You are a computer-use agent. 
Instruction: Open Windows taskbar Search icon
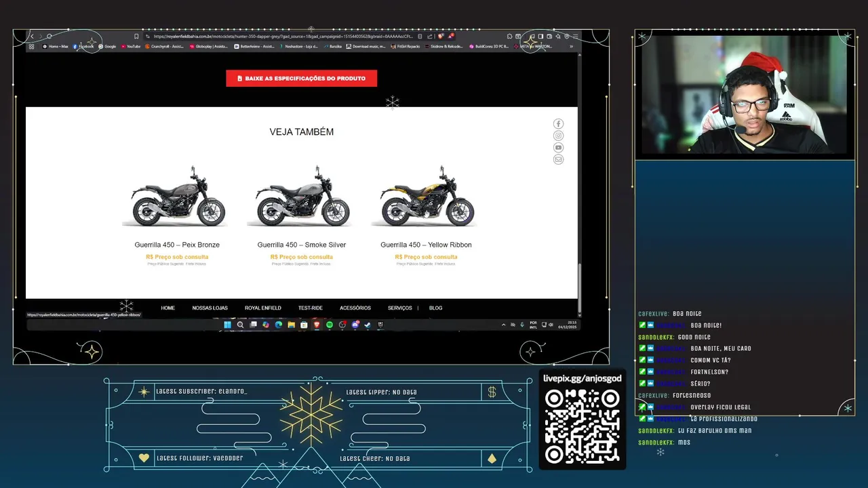click(x=240, y=325)
